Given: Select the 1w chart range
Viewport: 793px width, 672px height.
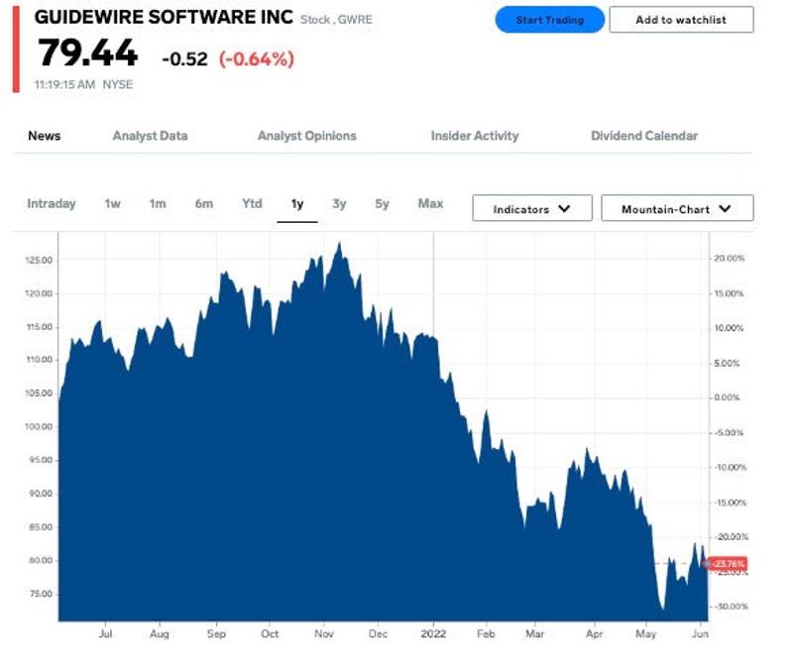Looking at the screenshot, I should [x=113, y=204].
